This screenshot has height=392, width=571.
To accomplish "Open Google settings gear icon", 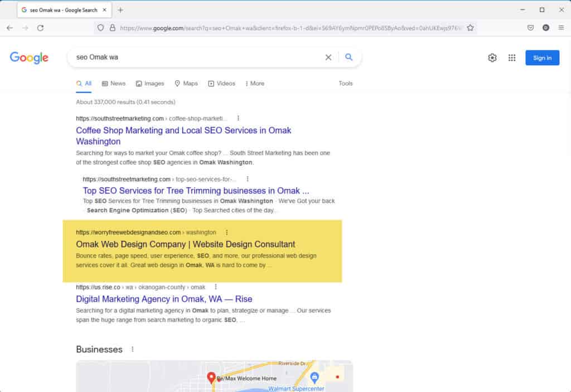I will click(492, 57).
